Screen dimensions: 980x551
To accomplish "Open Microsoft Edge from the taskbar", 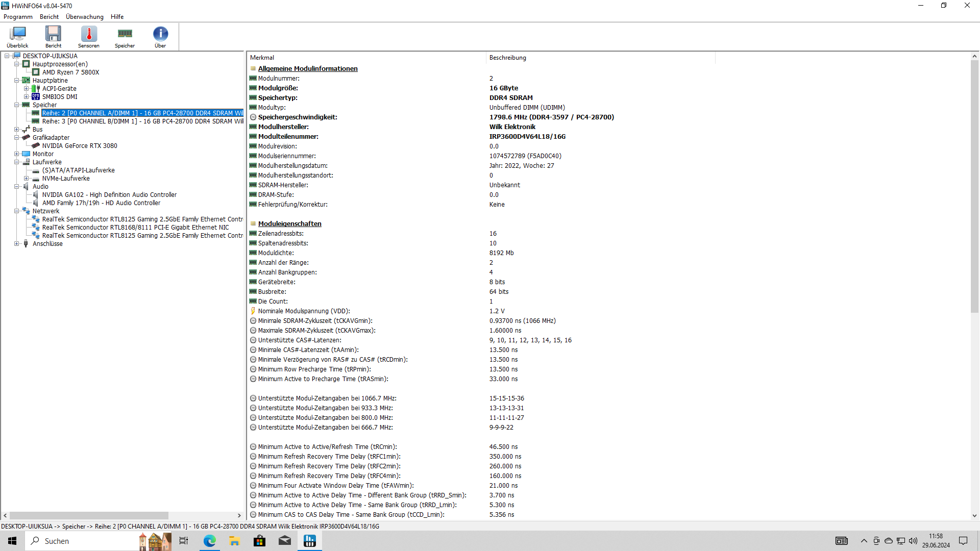I will (209, 541).
